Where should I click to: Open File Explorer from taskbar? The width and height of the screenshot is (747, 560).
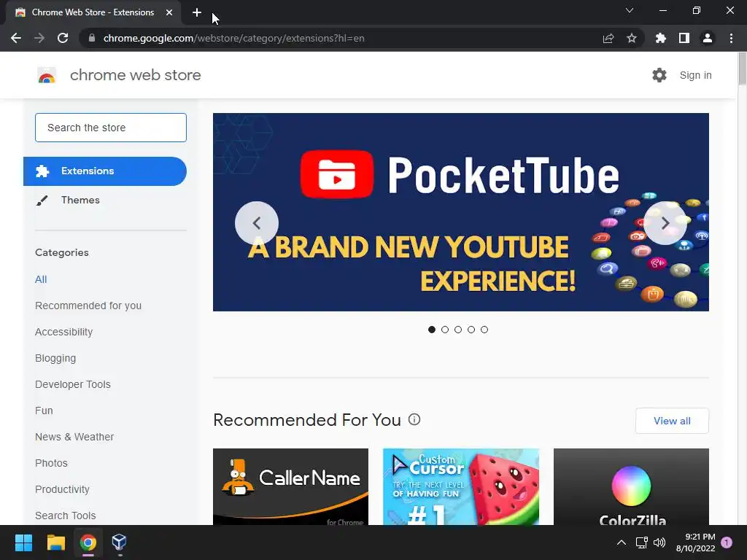pos(55,542)
